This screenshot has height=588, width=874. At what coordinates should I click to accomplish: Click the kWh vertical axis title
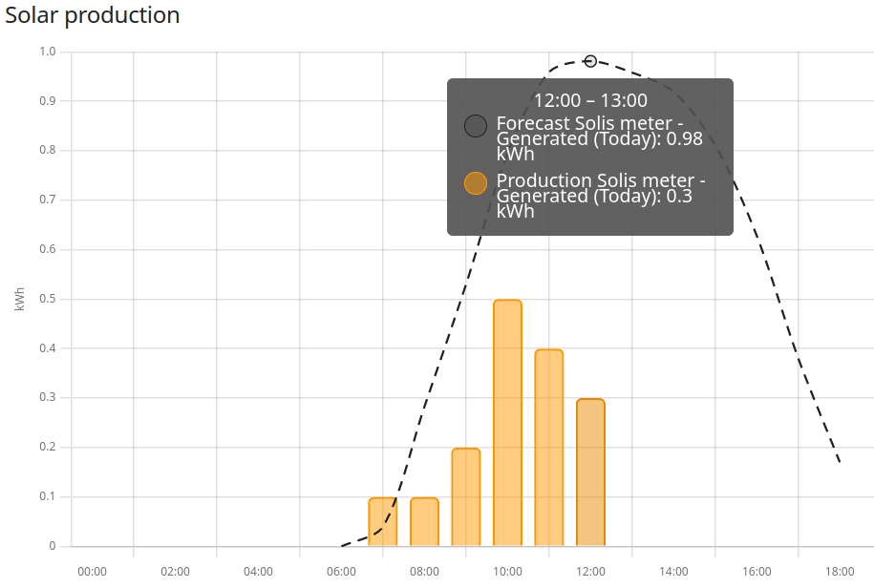(19, 299)
